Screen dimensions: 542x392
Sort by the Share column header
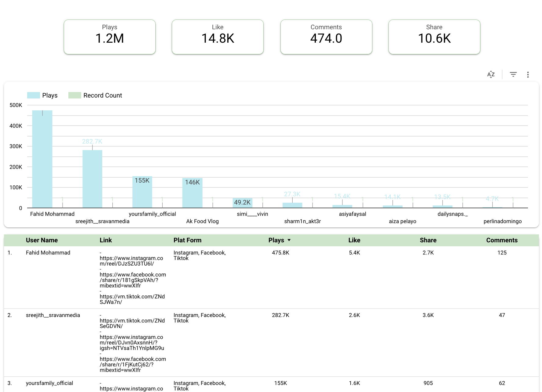[x=428, y=240]
